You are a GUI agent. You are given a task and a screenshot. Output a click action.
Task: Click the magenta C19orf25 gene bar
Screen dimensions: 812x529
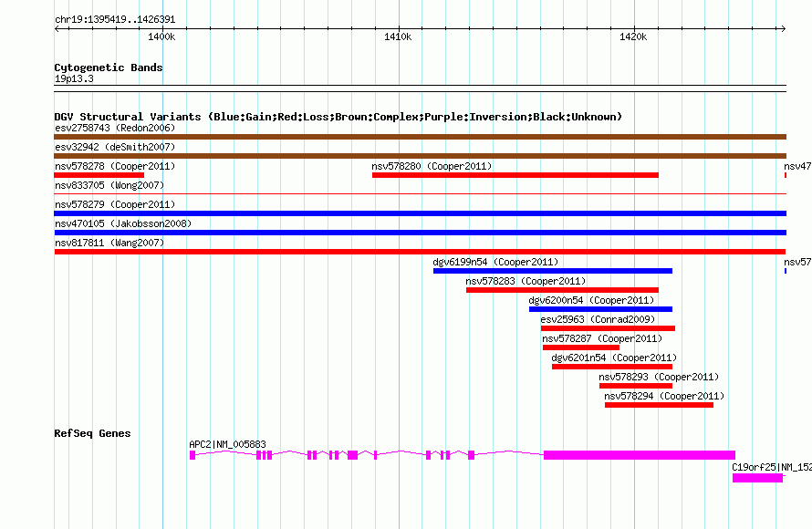click(x=757, y=478)
